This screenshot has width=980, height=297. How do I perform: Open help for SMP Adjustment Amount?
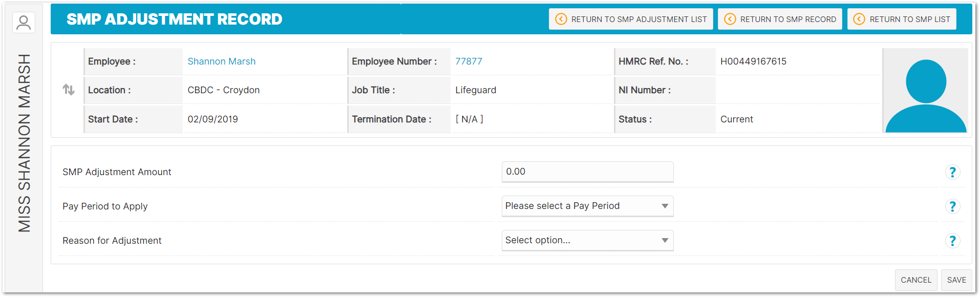tap(952, 173)
